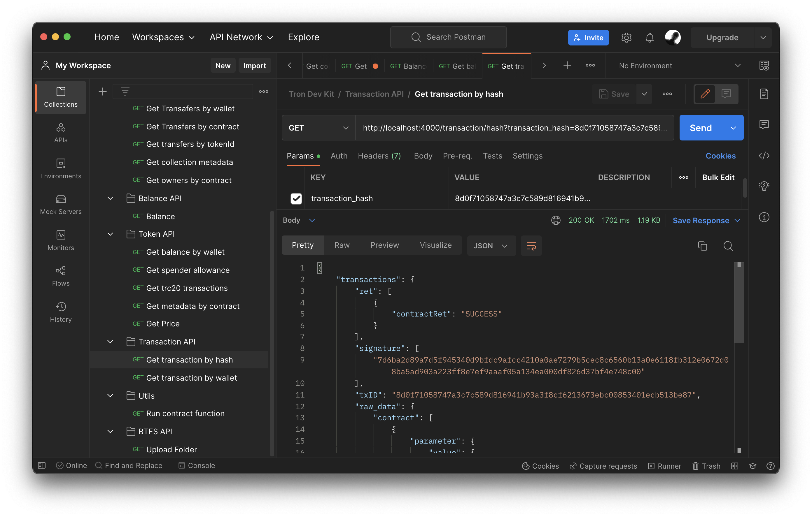Click the code snippet icon in right sidebar
This screenshot has height=517, width=812.
pos(764,156)
